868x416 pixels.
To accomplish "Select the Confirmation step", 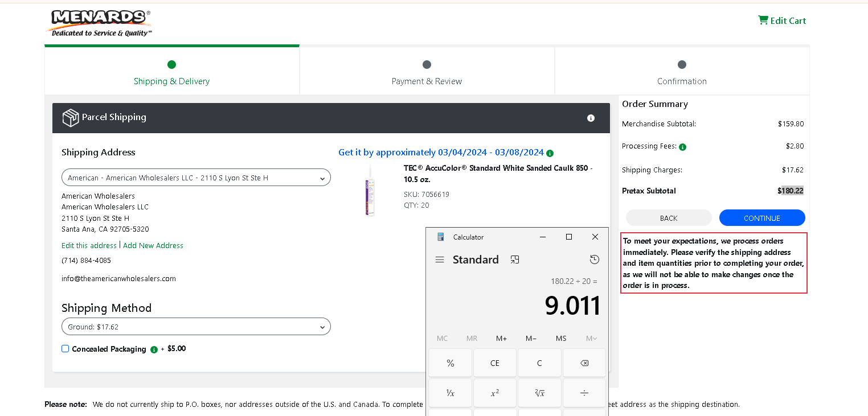I will tap(682, 71).
